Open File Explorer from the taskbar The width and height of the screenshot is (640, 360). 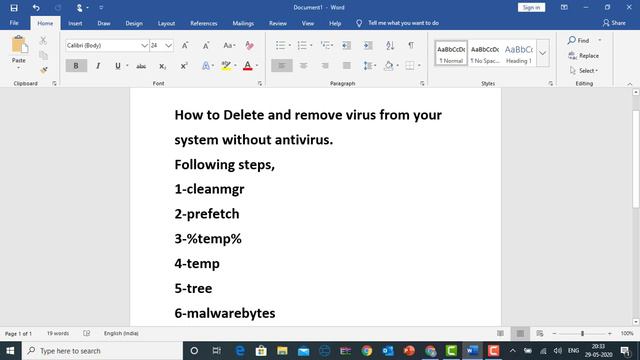click(282, 351)
